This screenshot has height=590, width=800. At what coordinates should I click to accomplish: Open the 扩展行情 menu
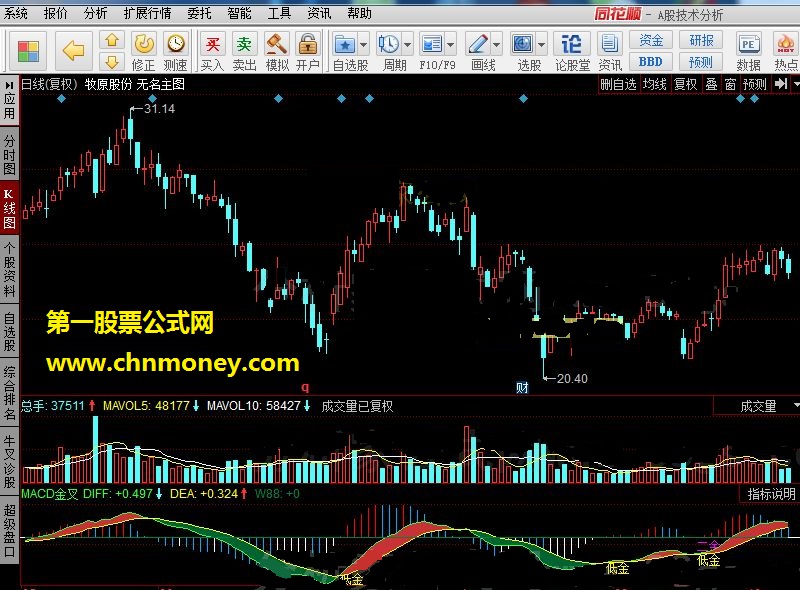[147, 13]
